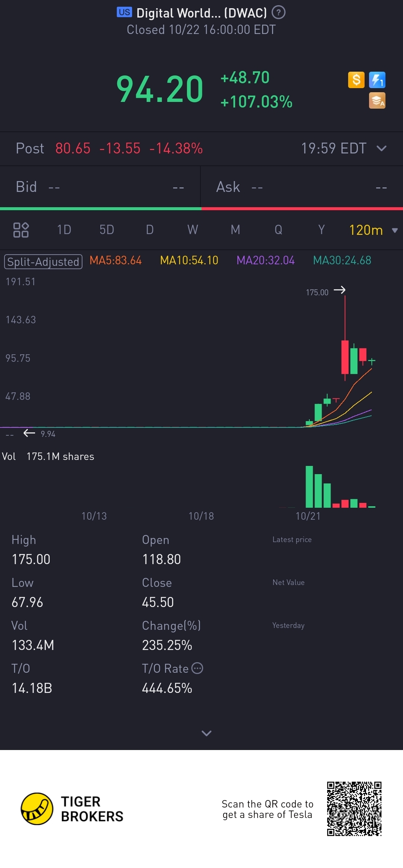
Task: Tap the Net Value label
Action: [x=288, y=582]
